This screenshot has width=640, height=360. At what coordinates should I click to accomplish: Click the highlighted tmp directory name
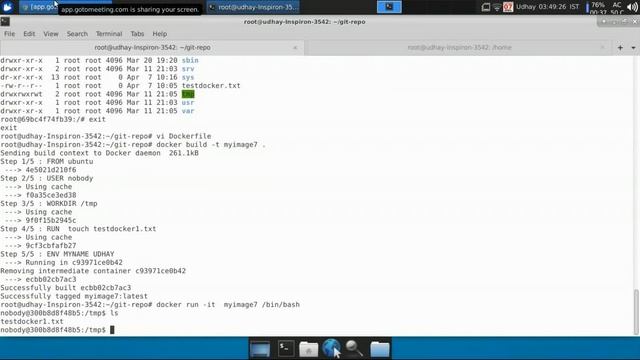(x=188, y=94)
